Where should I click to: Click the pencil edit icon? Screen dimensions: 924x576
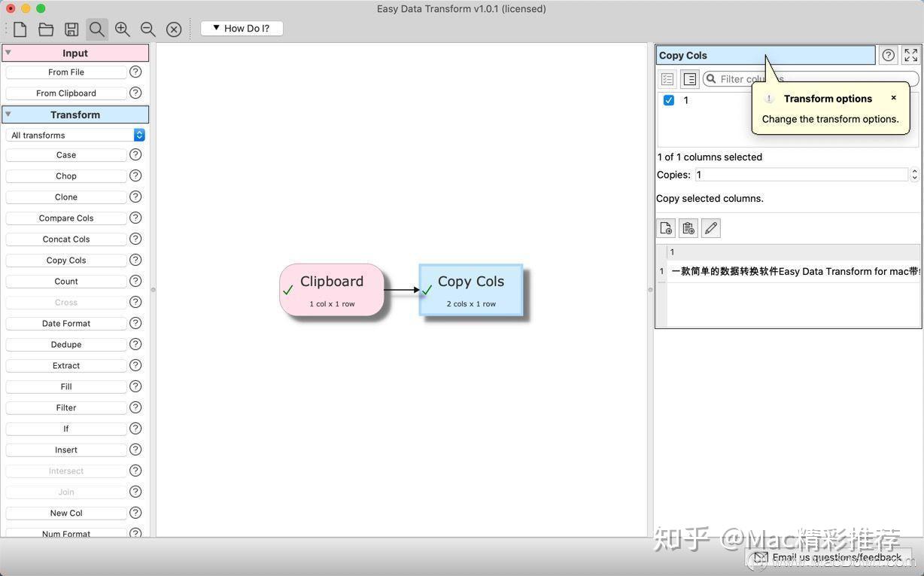(x=711, y=228)
